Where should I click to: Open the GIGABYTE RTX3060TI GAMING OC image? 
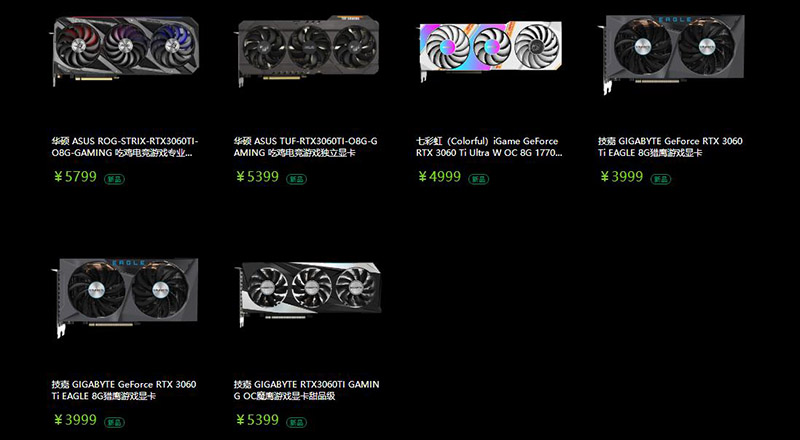[x=308, y=295]
